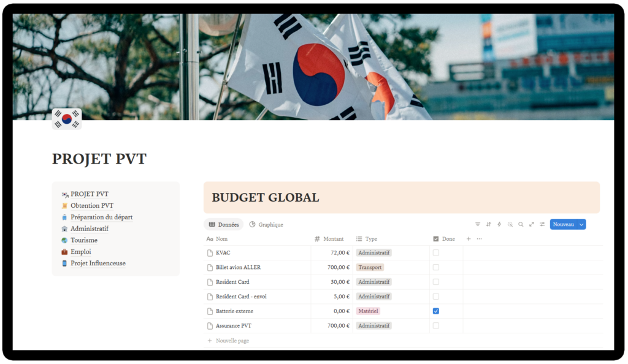Select the Données view tab
The width and height of the screenshot is (628, 364).
point(224,224)
